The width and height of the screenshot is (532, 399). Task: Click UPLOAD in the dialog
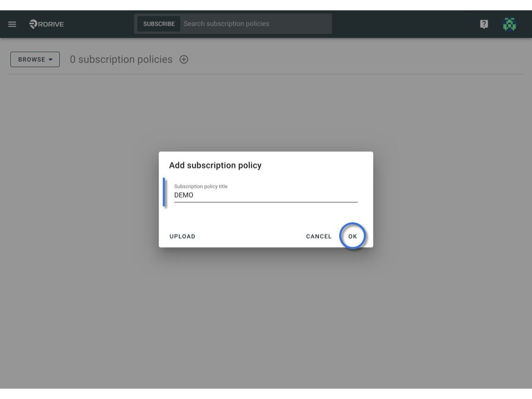182,236
